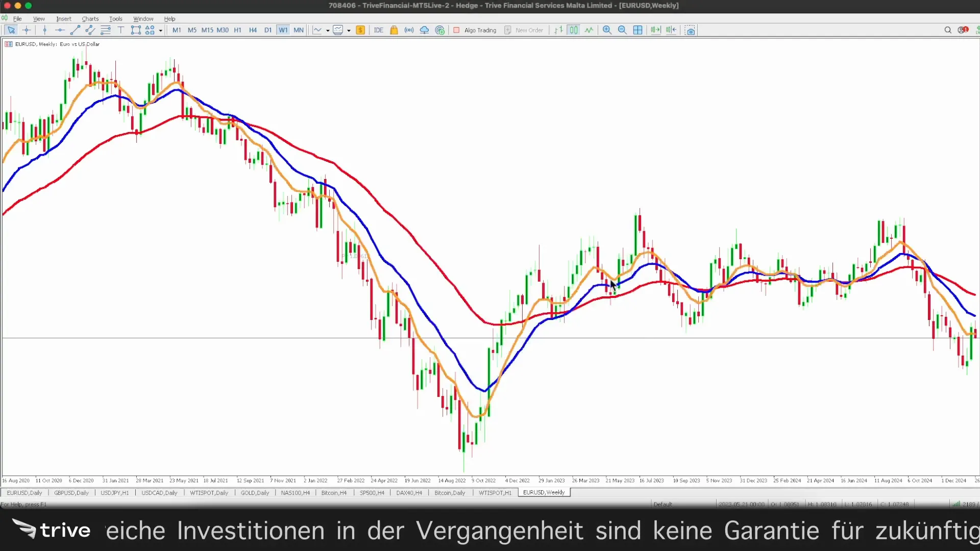Image resolution: width=980 pixels, height=551 pixels.
Task: Open the Charts menu
Action: [x=90, y=19]
